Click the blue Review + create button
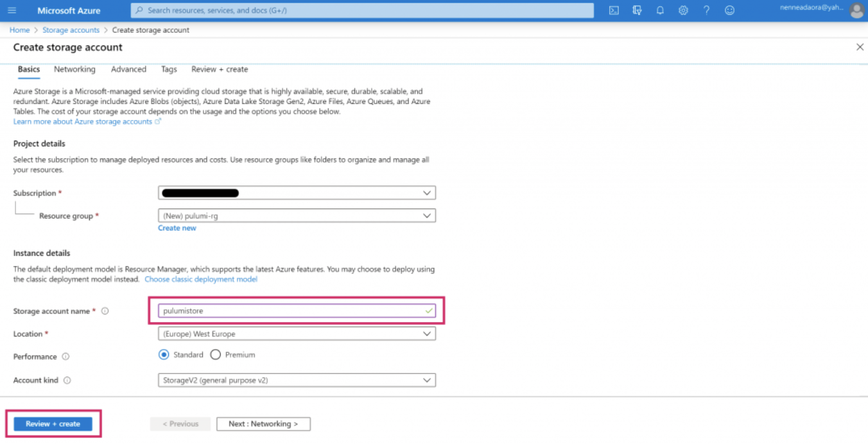The width and height of the screenshot is (868, 444). point(53,423)
